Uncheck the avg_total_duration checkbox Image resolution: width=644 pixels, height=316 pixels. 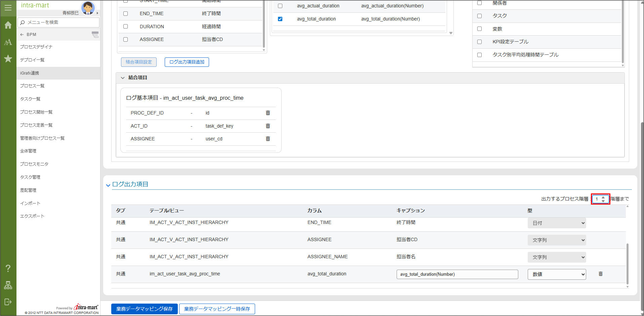[x=280, y=19]
